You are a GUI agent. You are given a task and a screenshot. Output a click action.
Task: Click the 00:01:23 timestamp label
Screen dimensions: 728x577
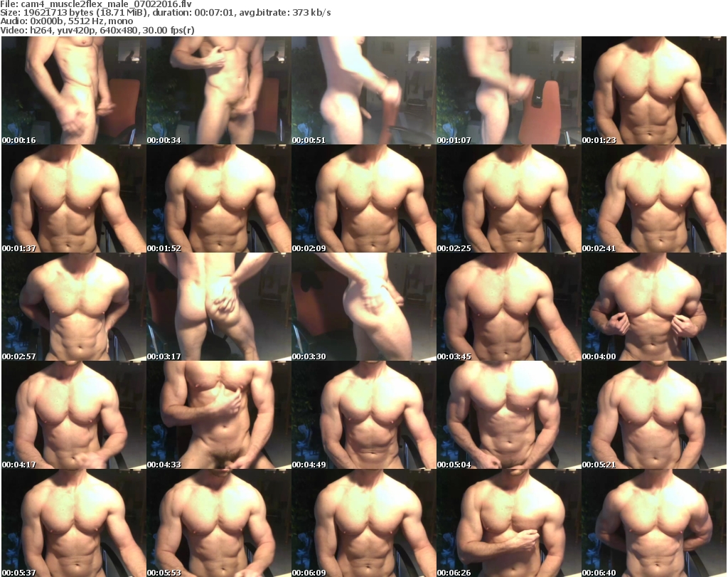tap(599, 140)
